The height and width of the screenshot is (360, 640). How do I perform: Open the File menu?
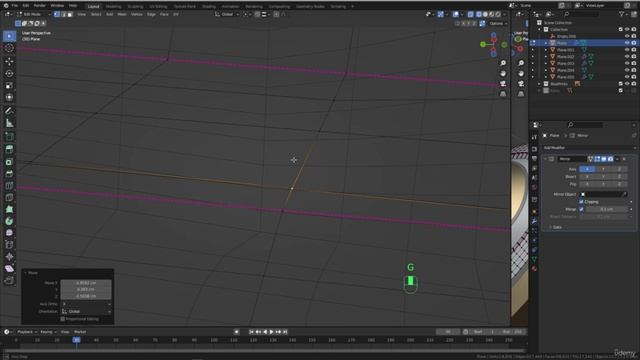pos(15,6)
